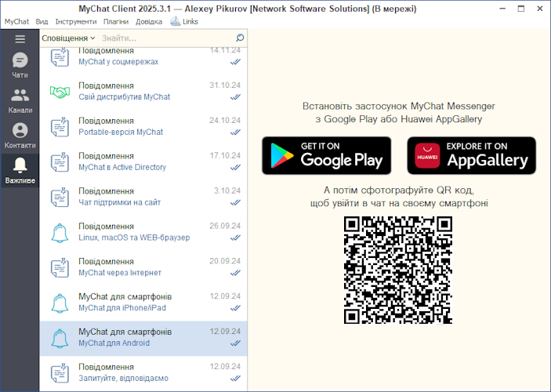The width and height of the screenshot is (551, 392).
Task: Select the message MyChat через Інтернет
Action: click(x=143, y=268)
